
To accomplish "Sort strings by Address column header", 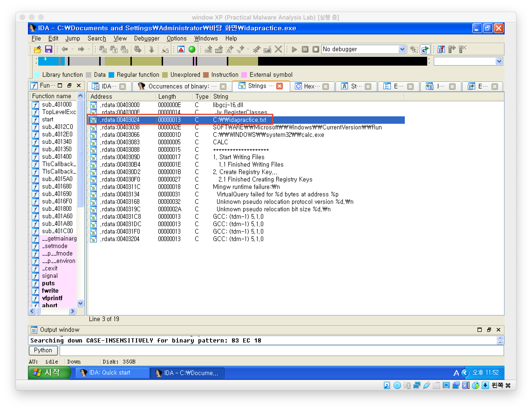I will click(122, 97).
